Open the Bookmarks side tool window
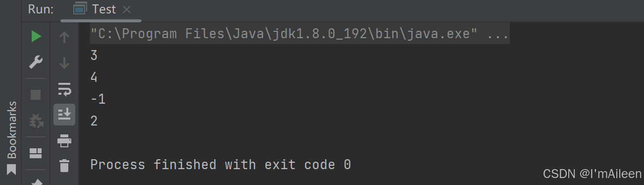The width and height of the screenshot is (644, 185). pos(12,137)
